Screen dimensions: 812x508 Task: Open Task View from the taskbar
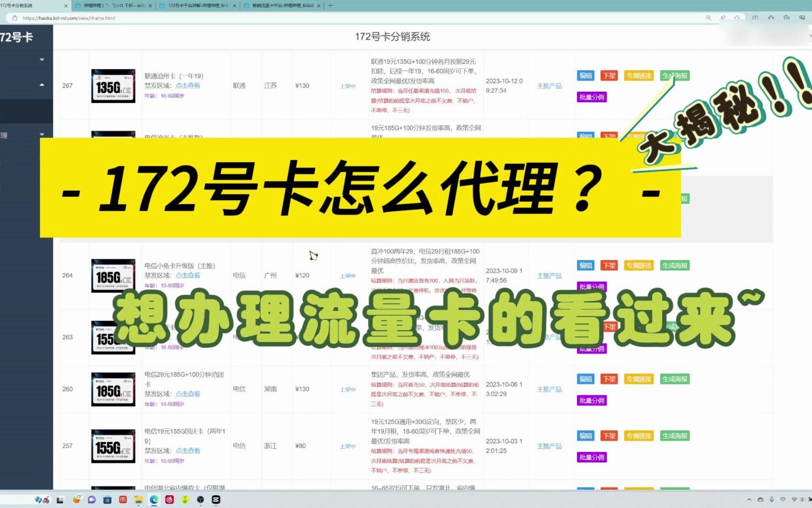(60, 500)
